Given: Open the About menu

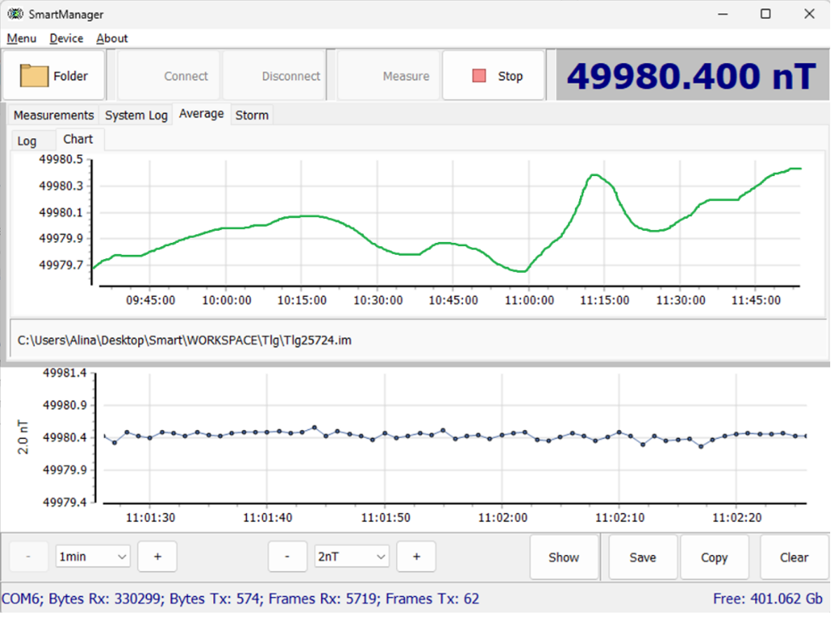Looking at the screenshot, I should 112,39.
